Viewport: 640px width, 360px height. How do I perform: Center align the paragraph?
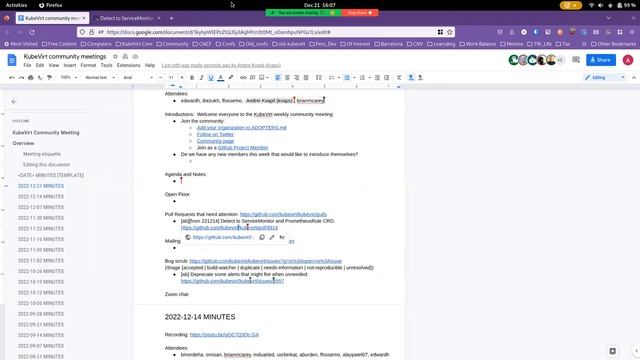pos(287,78)
